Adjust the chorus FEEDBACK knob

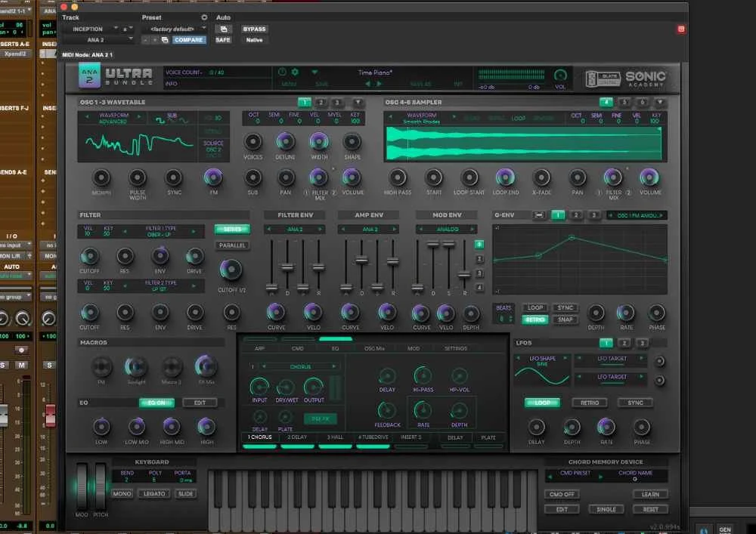(386, 410)
